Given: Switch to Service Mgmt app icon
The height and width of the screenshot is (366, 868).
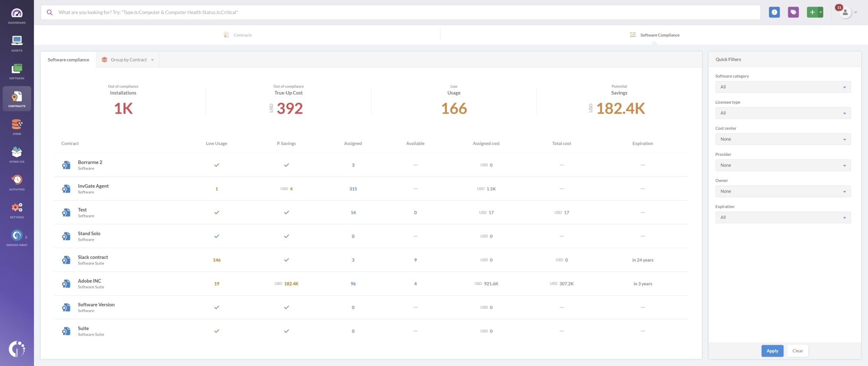Looking at the screenshot, I should (17, 235).
